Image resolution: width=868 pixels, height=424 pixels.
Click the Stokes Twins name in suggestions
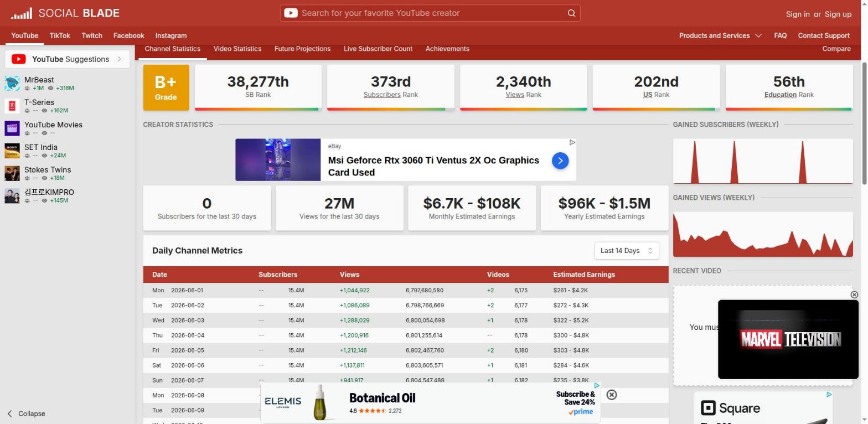[x=48, y=169]
